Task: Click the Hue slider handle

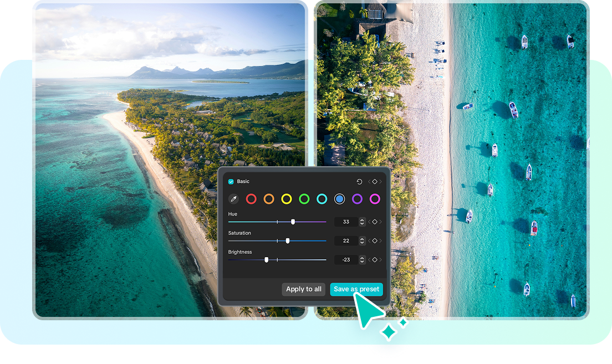Action: coord(293,221)
